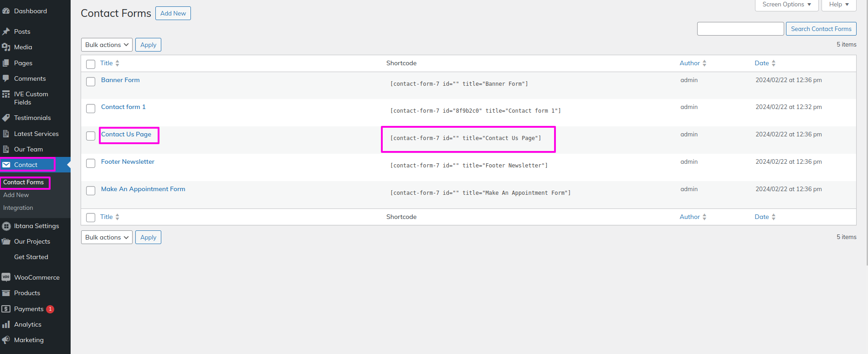Focus the contact forms search field
This screenshot has height=354, width=868.
740,29
